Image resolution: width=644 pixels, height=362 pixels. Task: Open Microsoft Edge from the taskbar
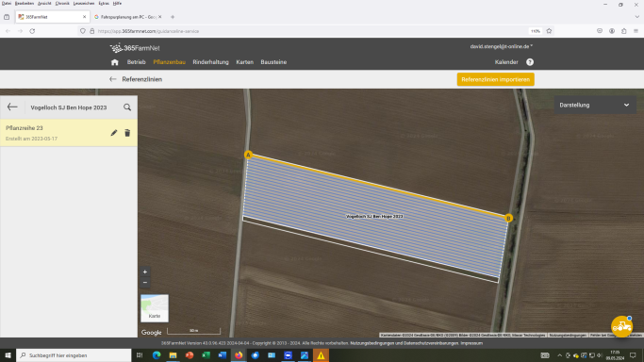tap(157, 355)
